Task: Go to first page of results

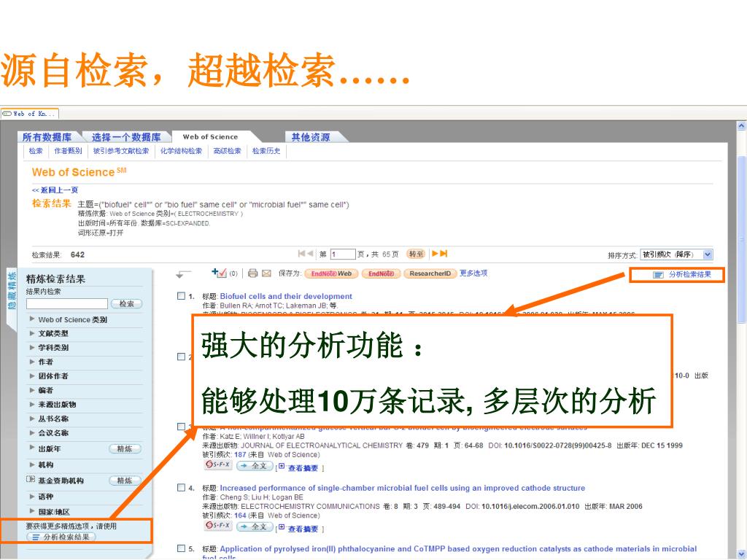Action: 301,254
